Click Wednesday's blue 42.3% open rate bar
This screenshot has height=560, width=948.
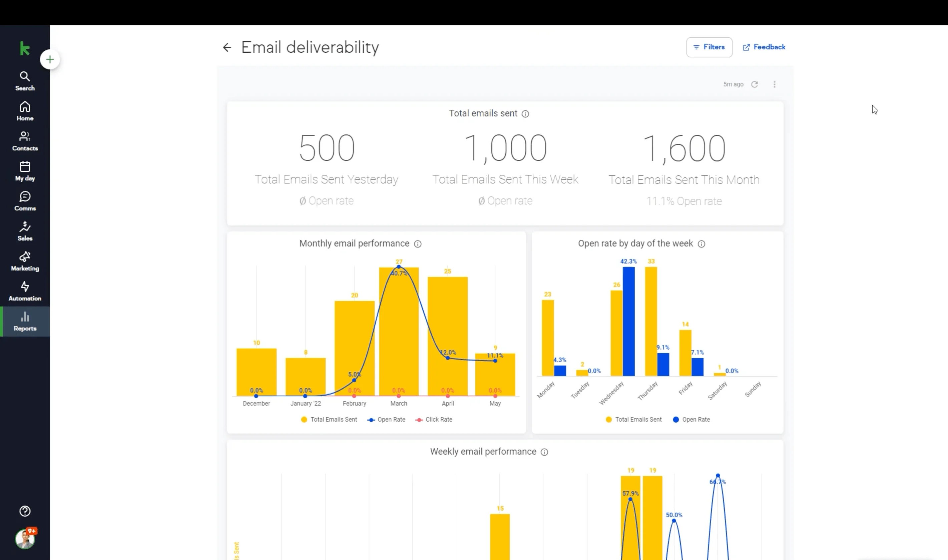tap(629, 322)
